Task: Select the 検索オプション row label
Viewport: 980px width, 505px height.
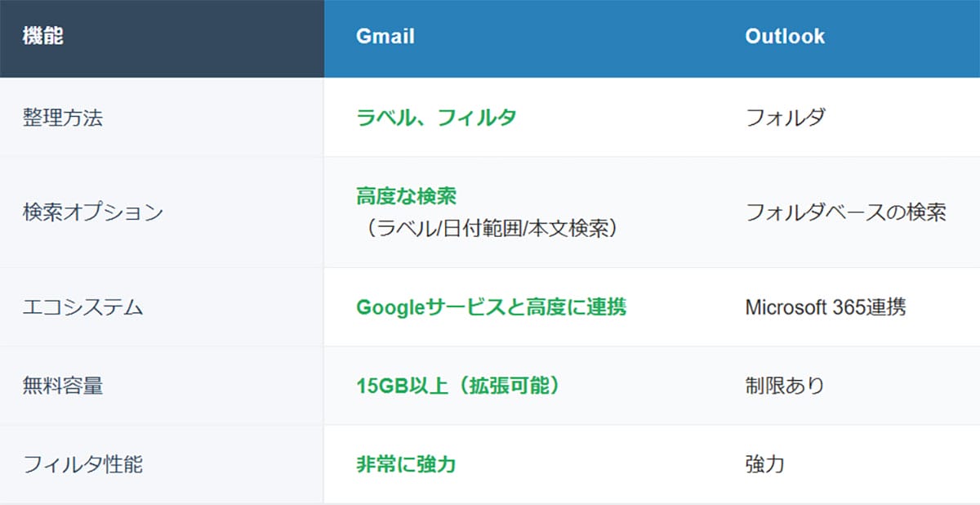Action: [93, 212]
